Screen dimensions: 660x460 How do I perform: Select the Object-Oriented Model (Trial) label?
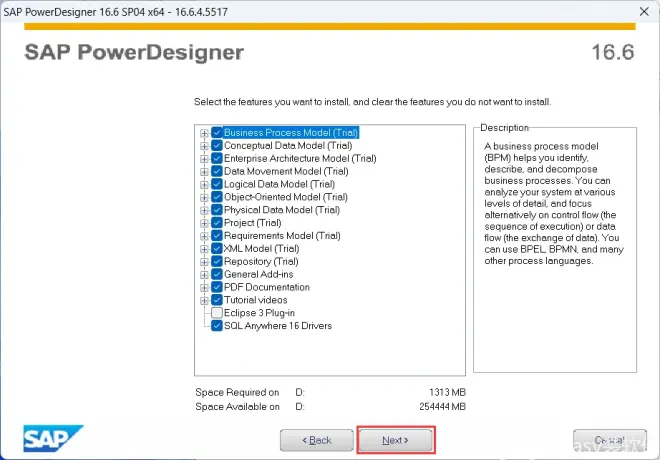(x=286, y=197)
